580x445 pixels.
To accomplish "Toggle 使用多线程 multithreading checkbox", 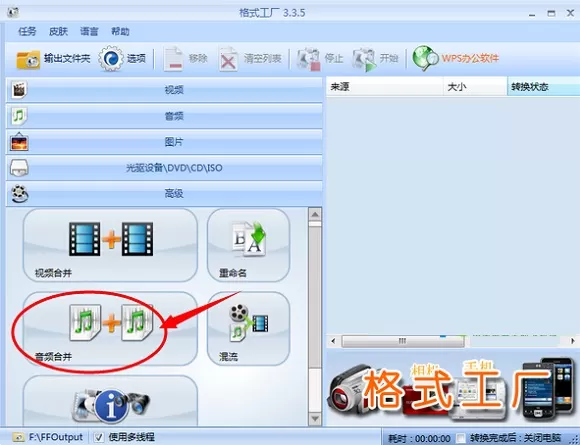I will [x=98, y=438].
